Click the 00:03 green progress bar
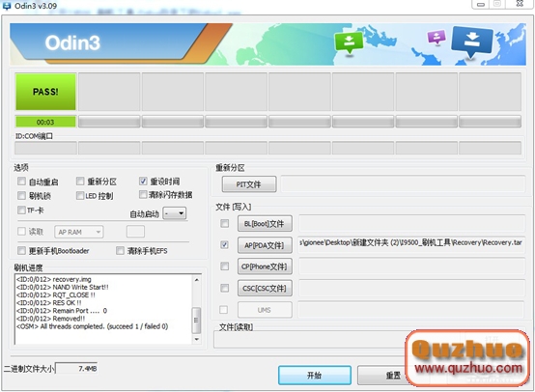Screen dimensions: 535x392 45,122
